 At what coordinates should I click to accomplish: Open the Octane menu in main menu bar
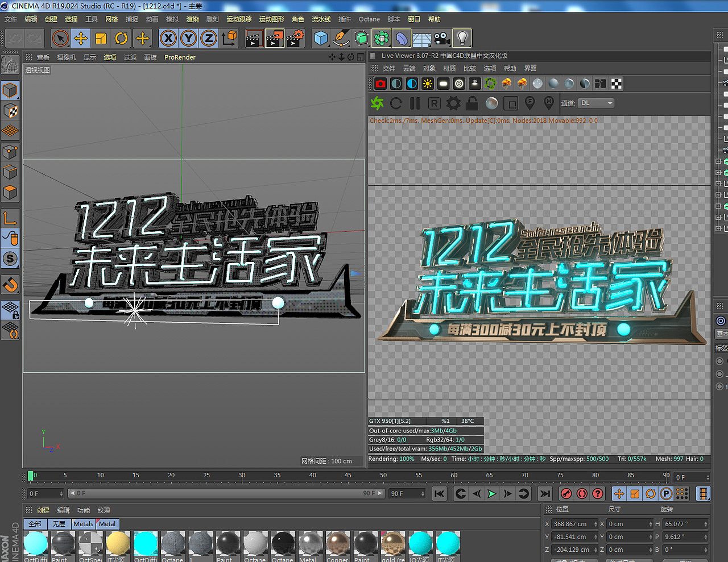[x=369, y=19]
